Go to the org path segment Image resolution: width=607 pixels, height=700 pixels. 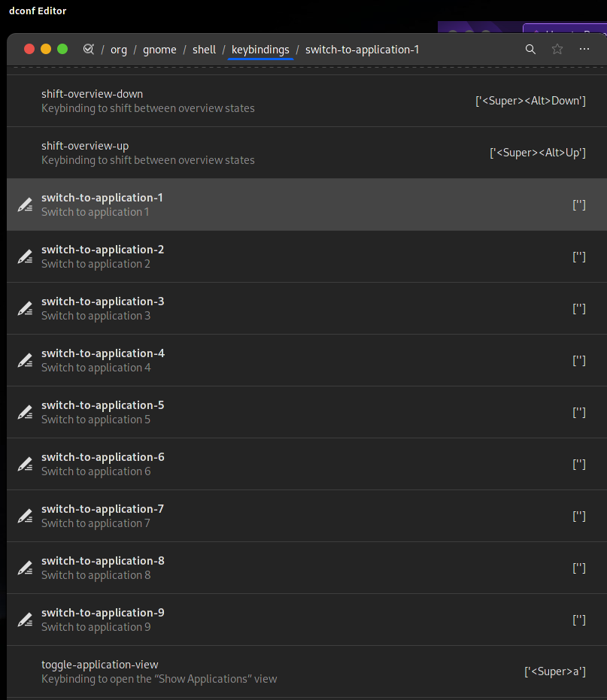[119, 50]
